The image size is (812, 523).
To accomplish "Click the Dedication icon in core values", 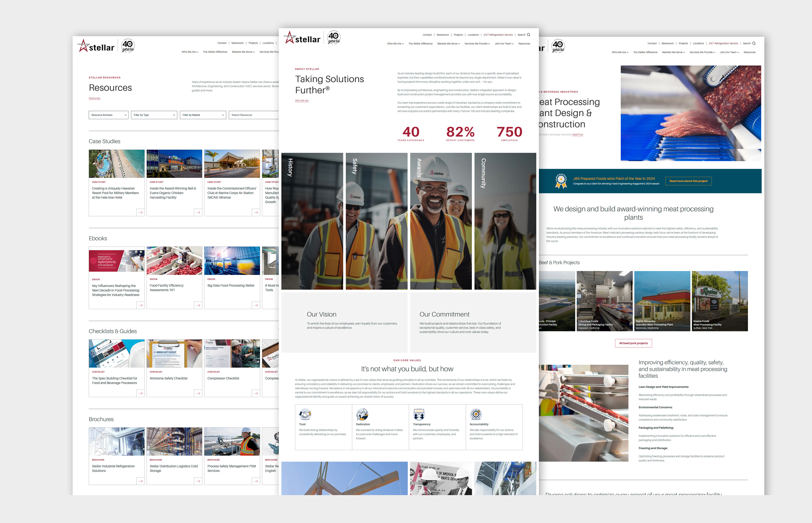I will (x=362, y=415).
